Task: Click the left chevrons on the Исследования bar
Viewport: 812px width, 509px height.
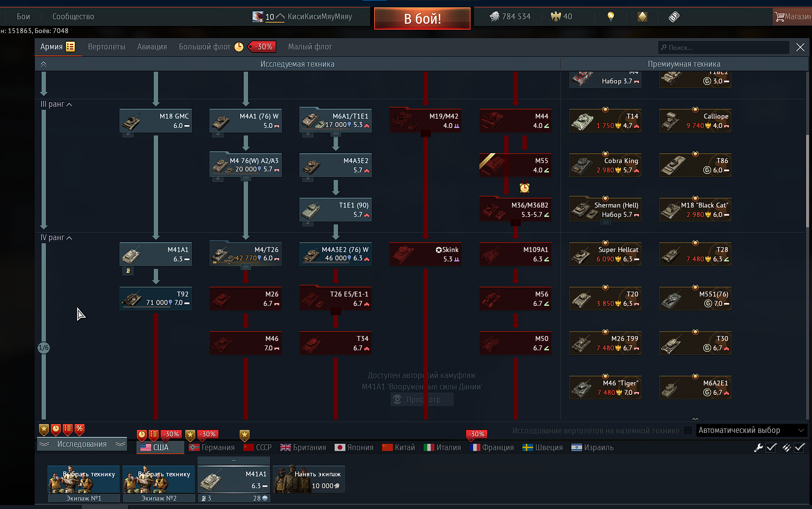Action: click(x=44, y=444)
